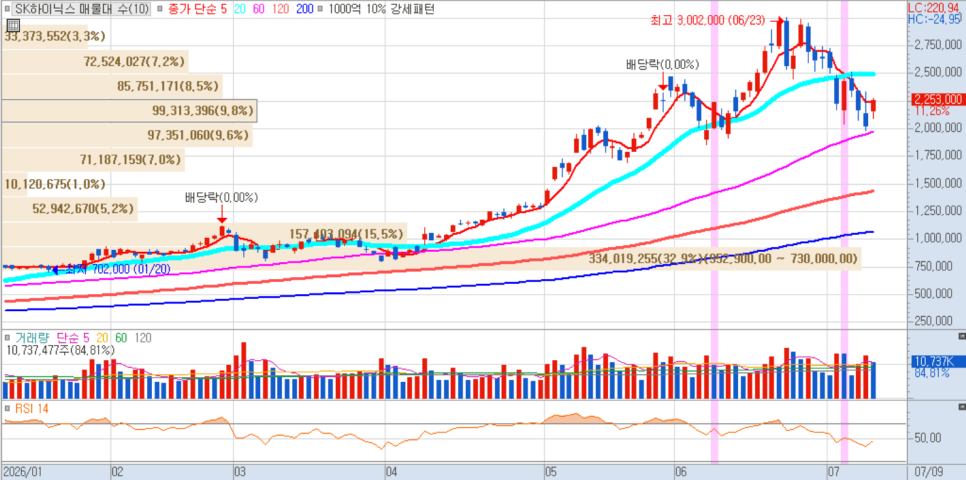This screenshot has height=480, width=966.
Task: Click the small square marker before 1000억 10% 강세패턴
Action: pyautogui.click(x=322, y=10)
